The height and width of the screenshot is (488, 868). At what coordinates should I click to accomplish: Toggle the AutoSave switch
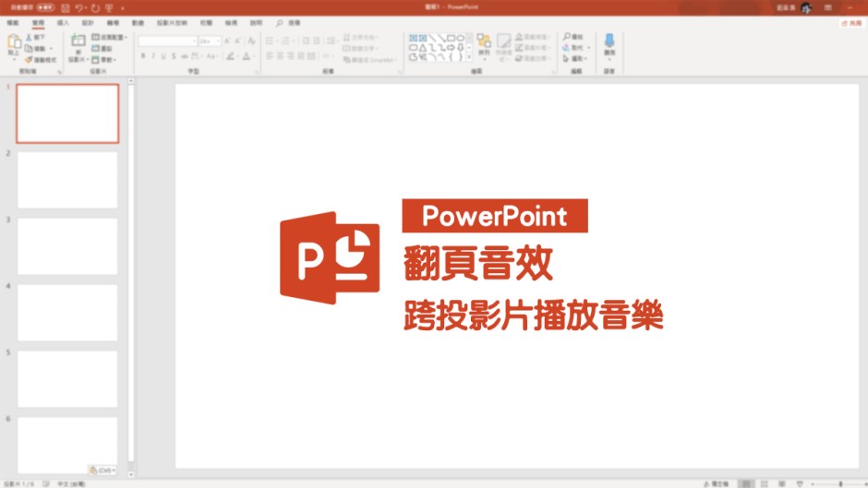pyautogui.click(x=45, y=7)
